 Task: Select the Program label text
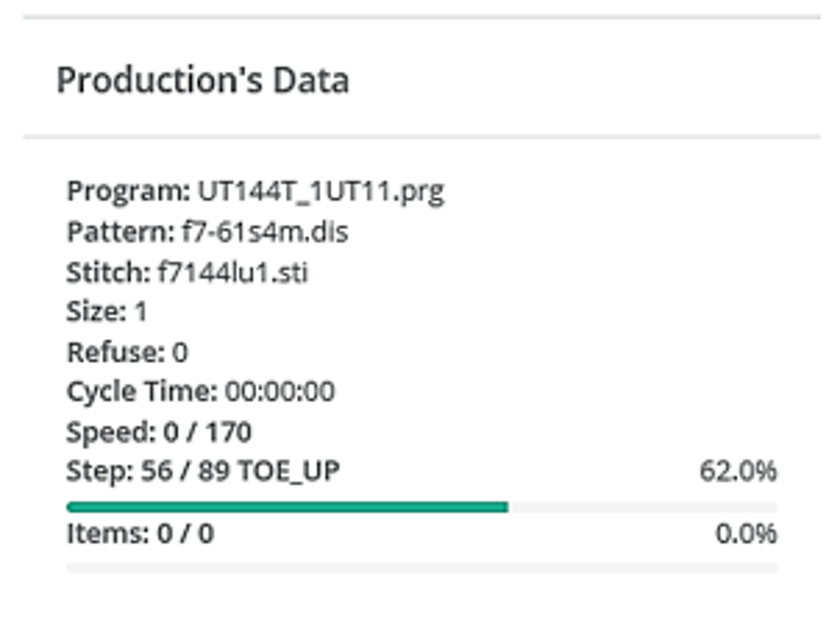(129, 192)
